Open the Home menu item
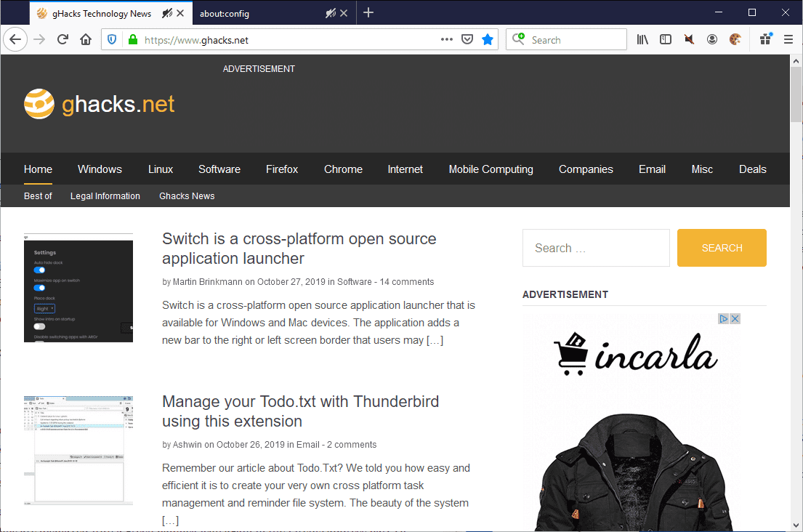The width and height of the screenshot is (803, 532). pyautogui.click(x=38, y=169)
